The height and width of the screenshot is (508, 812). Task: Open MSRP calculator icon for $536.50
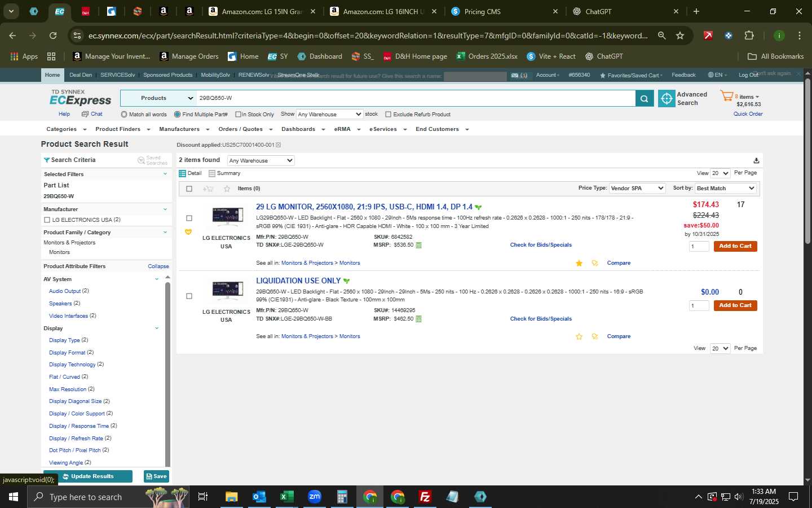pyautogui.click(x=418, y=246)
